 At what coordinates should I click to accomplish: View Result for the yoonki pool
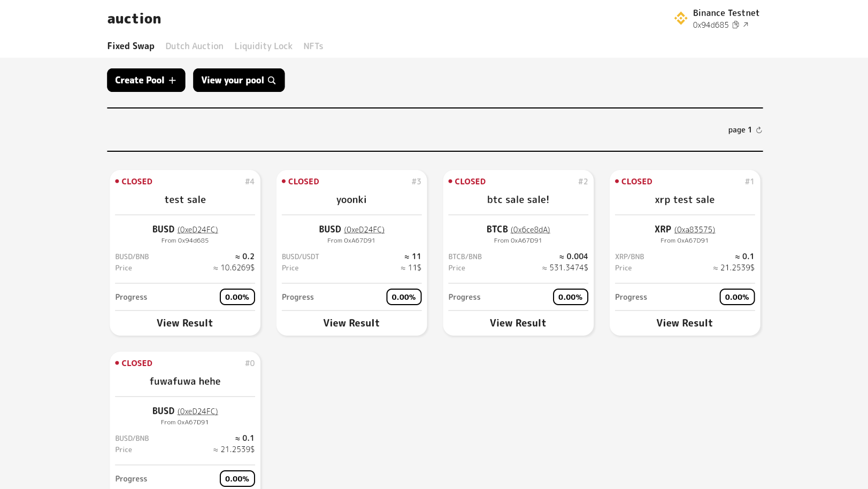coord(351,323)
